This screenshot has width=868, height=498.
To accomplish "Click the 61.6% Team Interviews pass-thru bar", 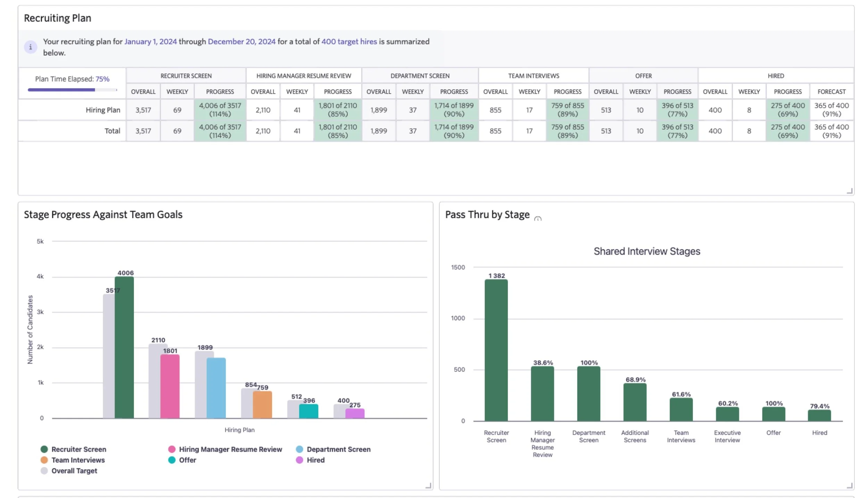I will tap(681, 409).
